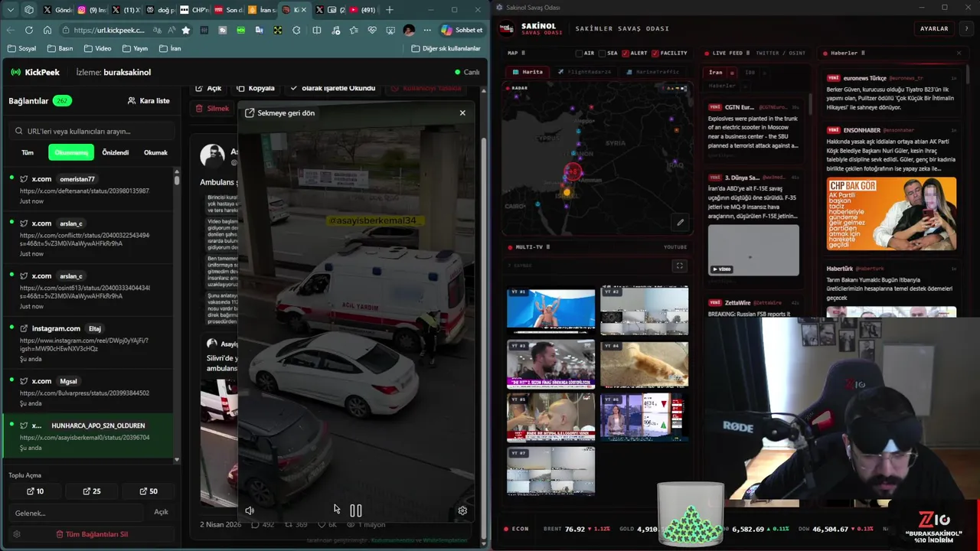Enable the SEA map checkbox

pos(602,54)
